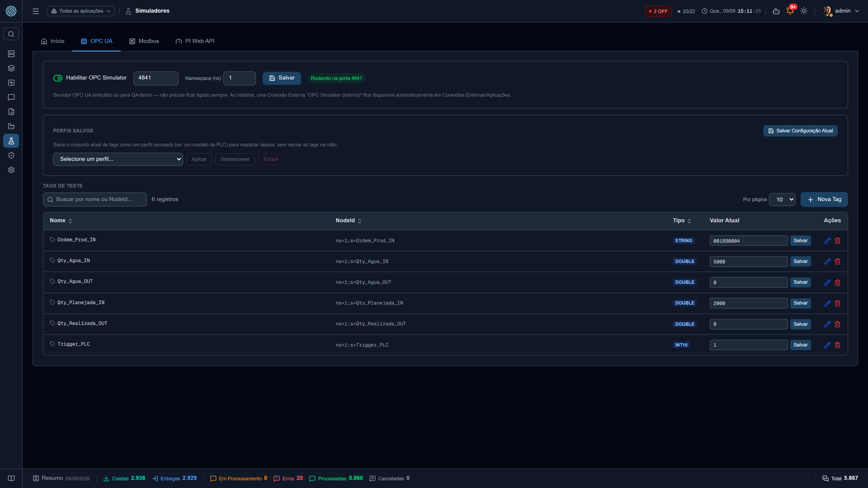Save the Trigger_PLC value
This screenshot has width=868, height=488.
pos(800,345)
